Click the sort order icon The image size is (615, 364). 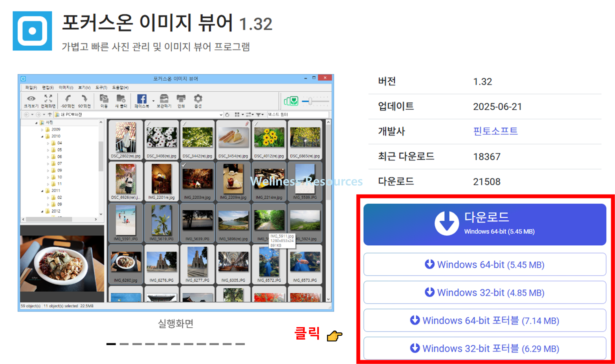pos(249,114)
